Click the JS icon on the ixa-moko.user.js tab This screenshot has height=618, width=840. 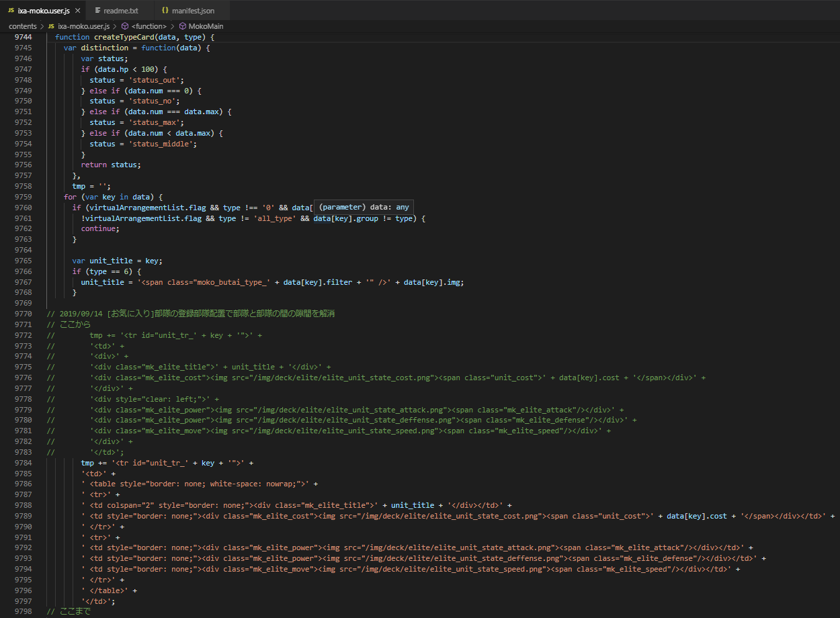pyautogui.click(x=10, y=11)
